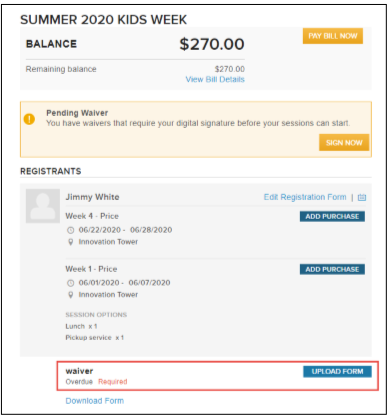Add a purchase for Week 1 - Price
The image size is (391, 417).
click(332, 269)
